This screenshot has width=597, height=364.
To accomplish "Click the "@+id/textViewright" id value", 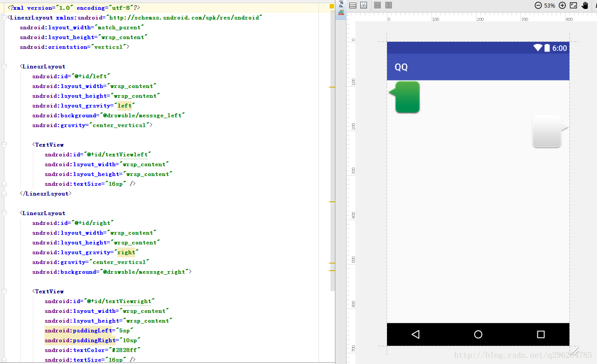I will [120, 301].
